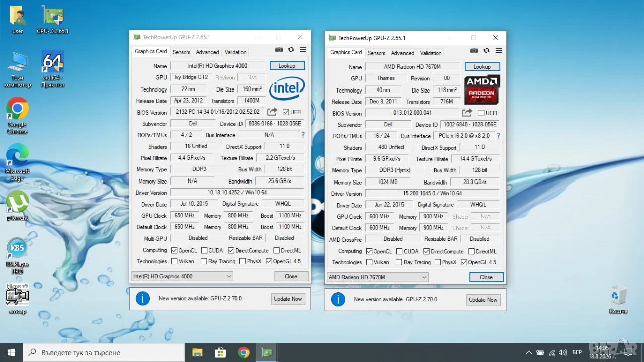The height and width of the screenshot is (362, 644).
Task: Open hamburger menu in Intel GPU-Z window
Action: [303, 50]
